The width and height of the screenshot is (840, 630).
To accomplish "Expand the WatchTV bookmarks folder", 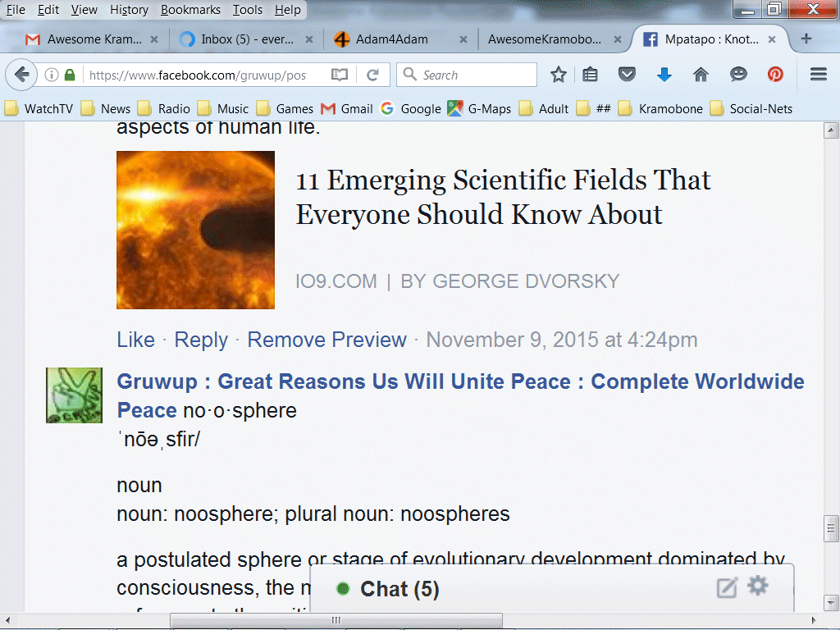I will [39, 109].
